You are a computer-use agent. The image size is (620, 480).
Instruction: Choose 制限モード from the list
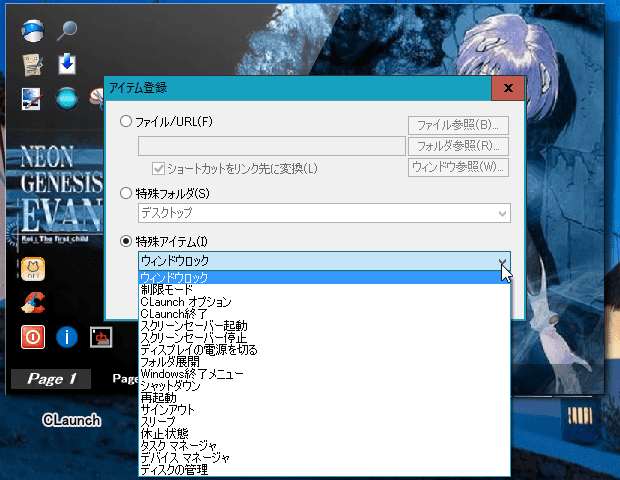coord(324,290)
